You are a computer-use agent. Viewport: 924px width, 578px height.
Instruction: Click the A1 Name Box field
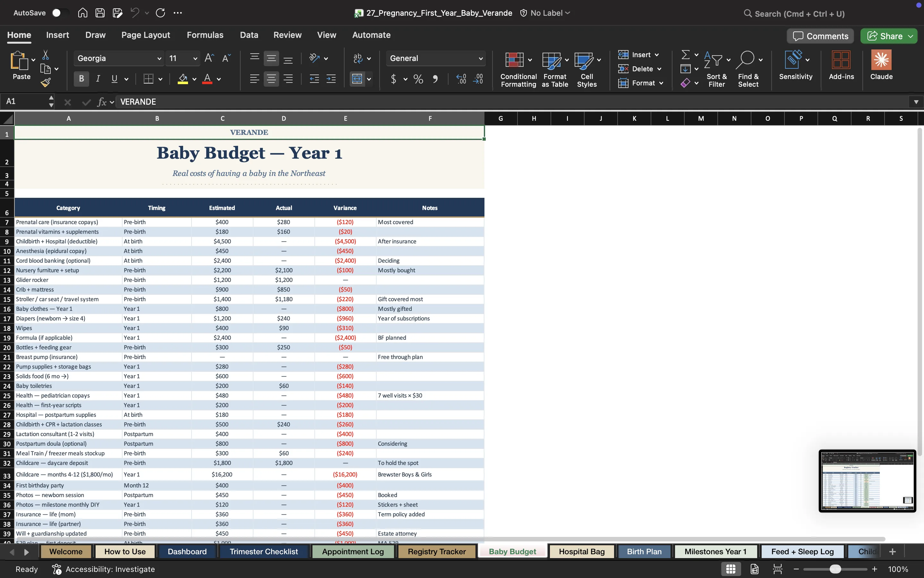click(27, 102)
